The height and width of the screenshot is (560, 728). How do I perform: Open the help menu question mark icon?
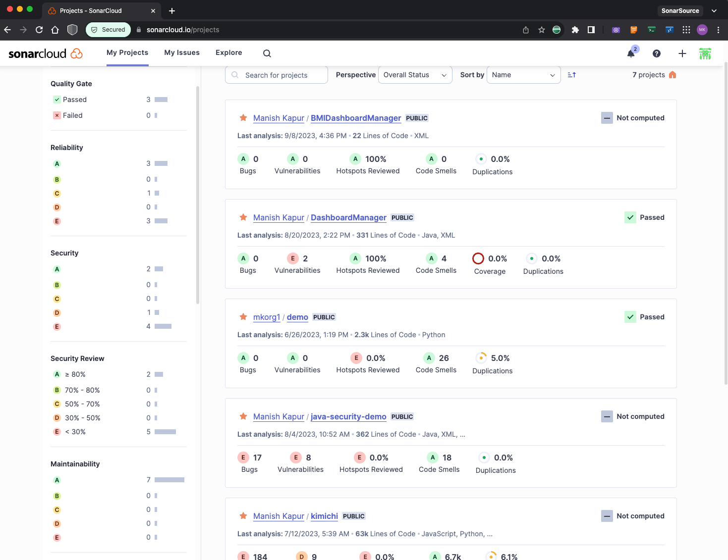[657, 53]
